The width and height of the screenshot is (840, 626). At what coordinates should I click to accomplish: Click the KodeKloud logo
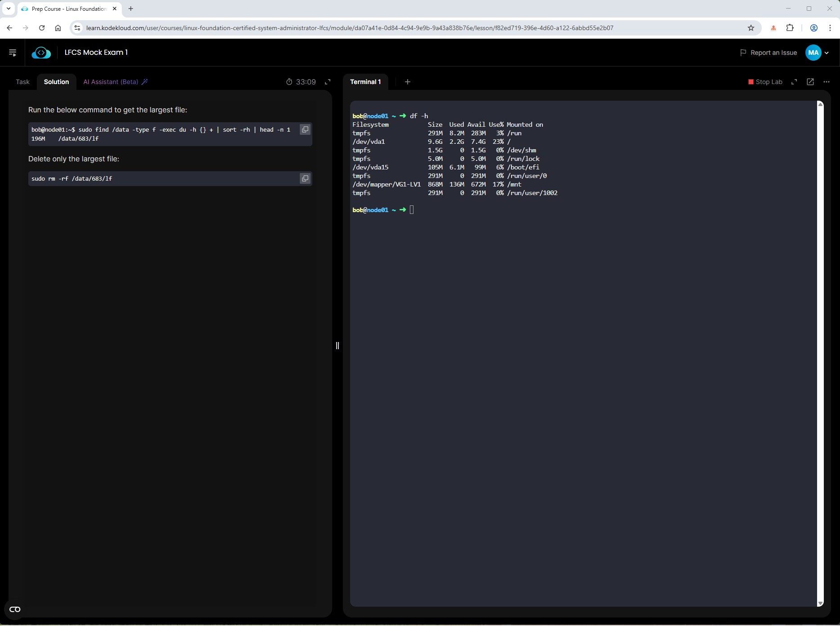[x=41, y=53]
